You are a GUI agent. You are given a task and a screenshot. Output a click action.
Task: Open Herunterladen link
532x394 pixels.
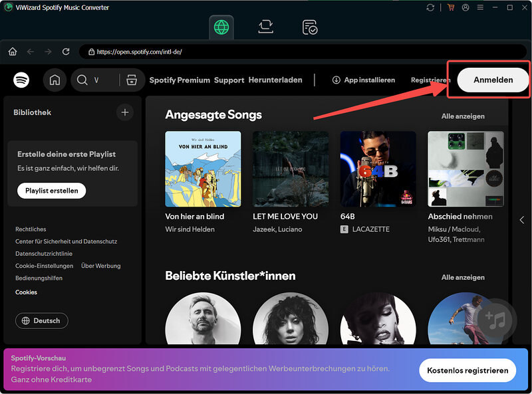pos(275,80)
